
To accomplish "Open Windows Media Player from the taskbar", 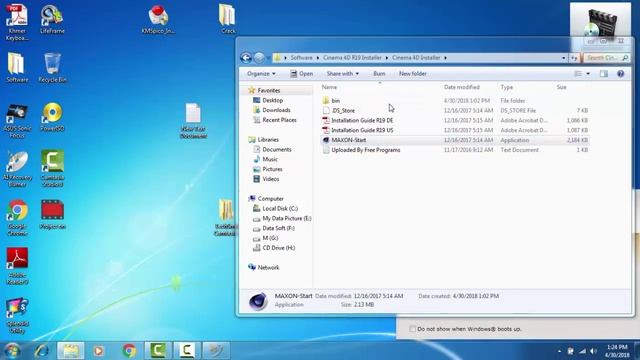I will click(98, 351).
